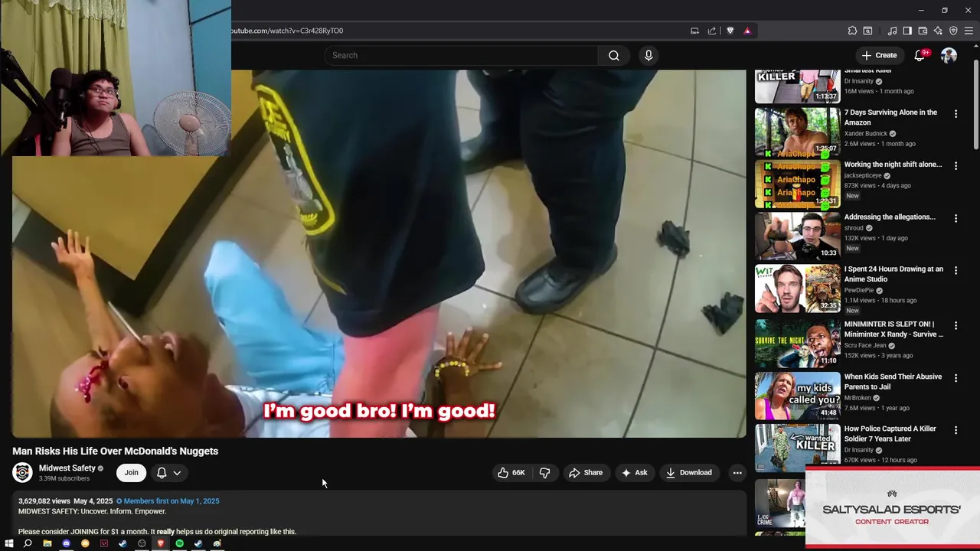Open options for How Police Captured video
980x551 pixels.
pyautogui.click(x=955, y=430)
